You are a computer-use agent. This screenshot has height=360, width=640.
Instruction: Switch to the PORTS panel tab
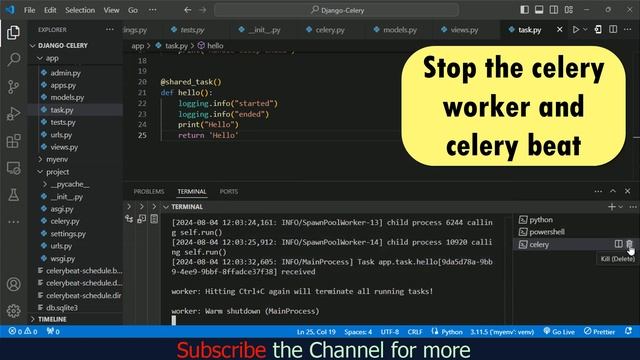click(x=229, y=191)
